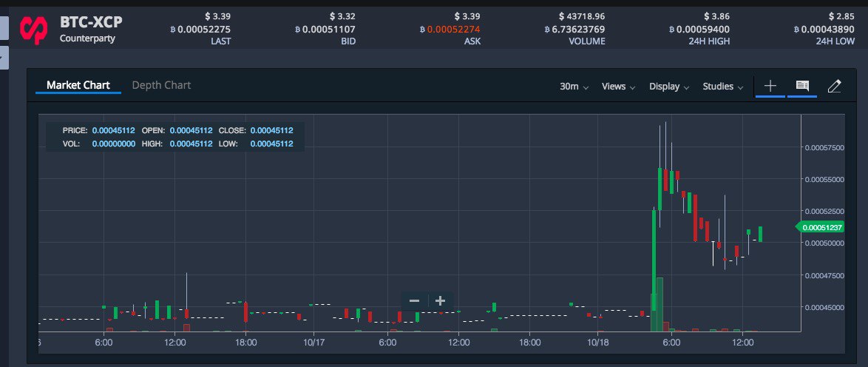Click the 10/17 date axis label
Image resolution: width=868 pixels, height=367 pixels.
[313, 343]
